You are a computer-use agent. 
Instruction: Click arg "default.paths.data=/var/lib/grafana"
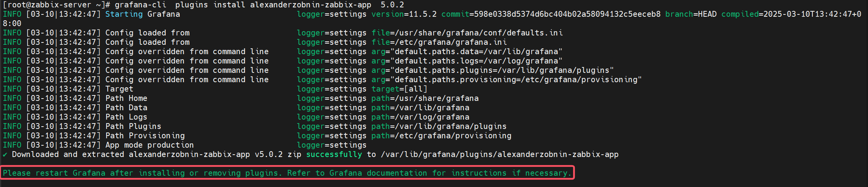coord(467,52)
